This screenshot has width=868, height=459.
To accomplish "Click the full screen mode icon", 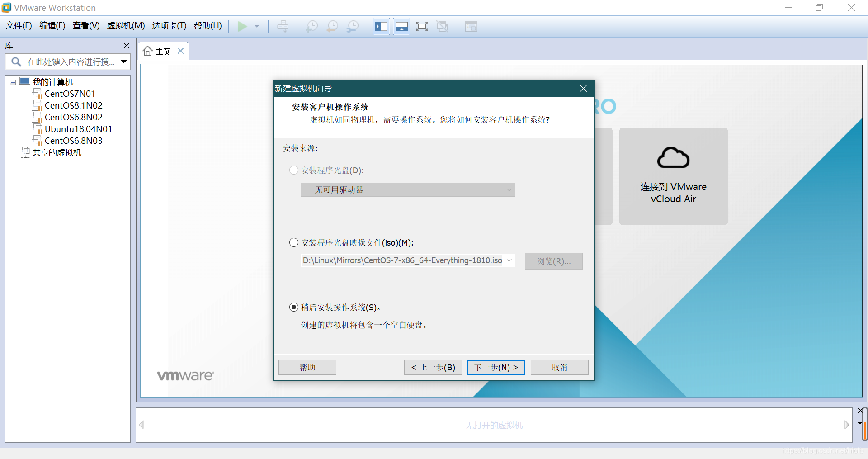I will tap(422, 26).
